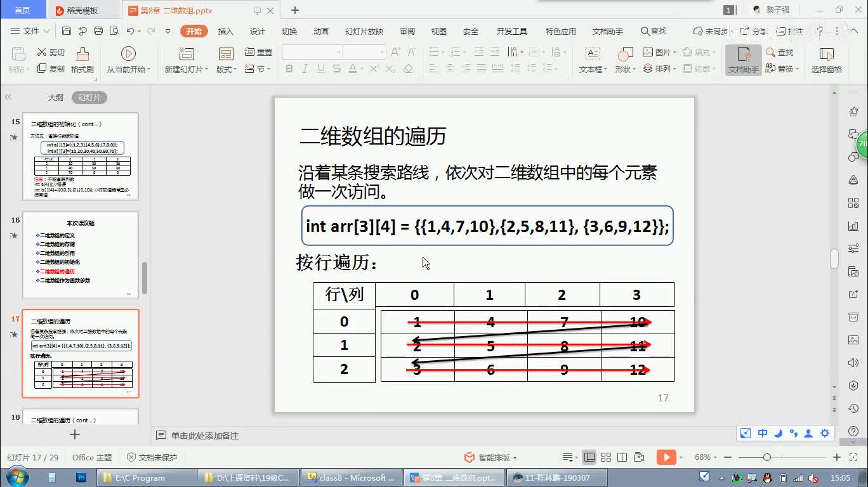868x487 pixels.
Task: Open the 版式 layout dropdown
Action: click(x=226, y=70)
